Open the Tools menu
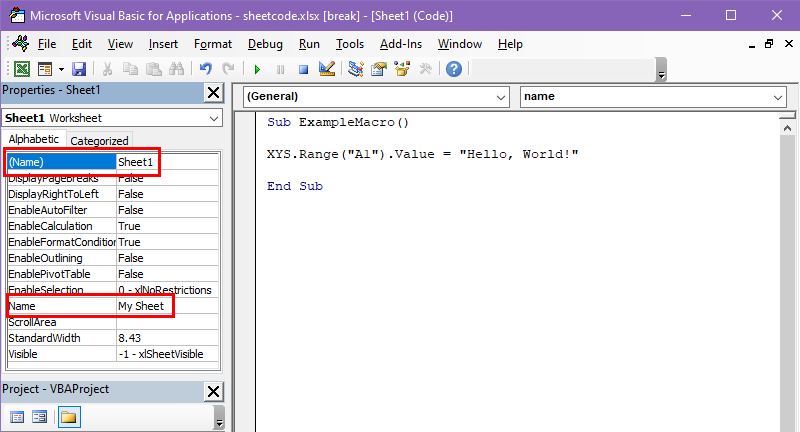 [x=349, y=44]
